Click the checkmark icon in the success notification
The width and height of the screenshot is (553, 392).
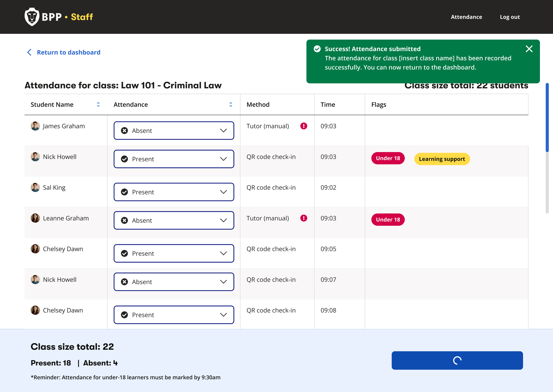[317, 49]
